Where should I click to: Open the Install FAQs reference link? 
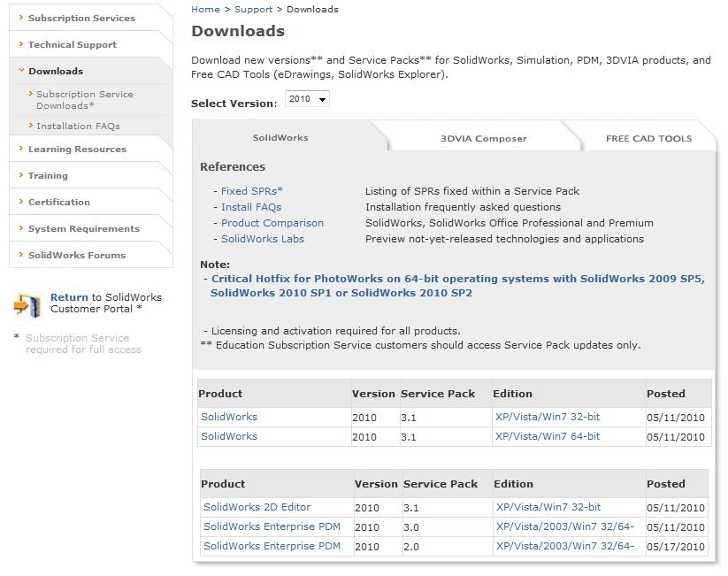coord(250,207)
